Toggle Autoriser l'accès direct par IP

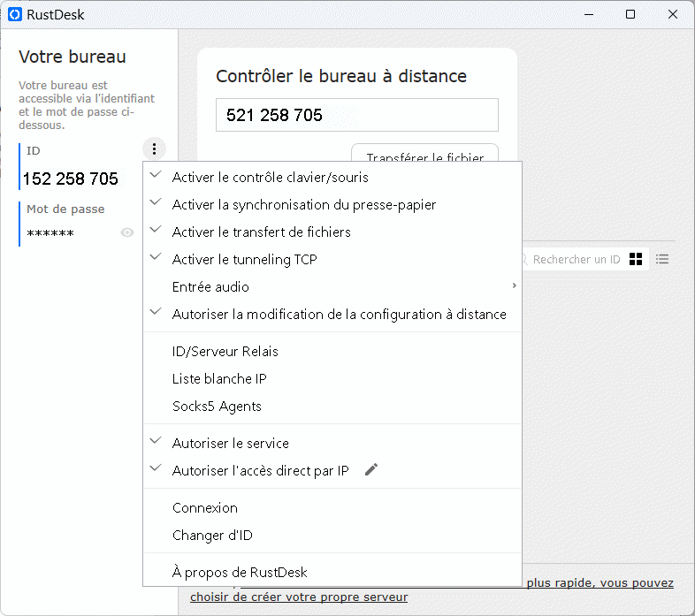tap(332, 471)
